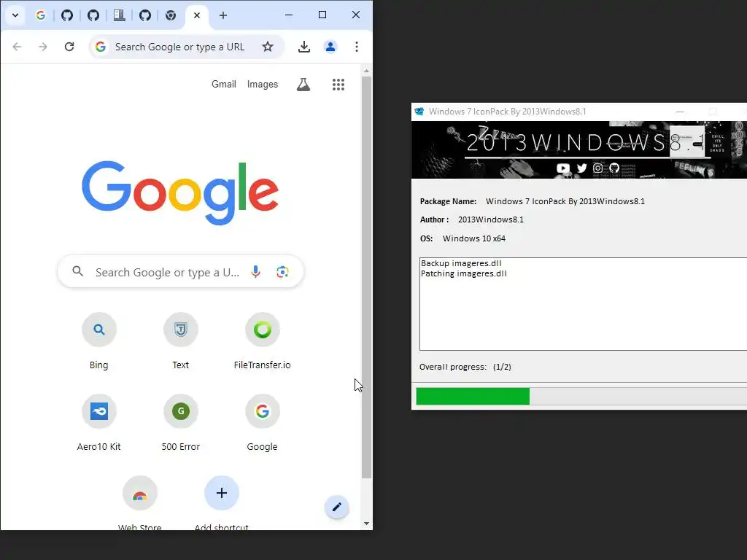The image size is (747, 560).
Task: Customize this page with pencil button
Action: pos(337,507)
